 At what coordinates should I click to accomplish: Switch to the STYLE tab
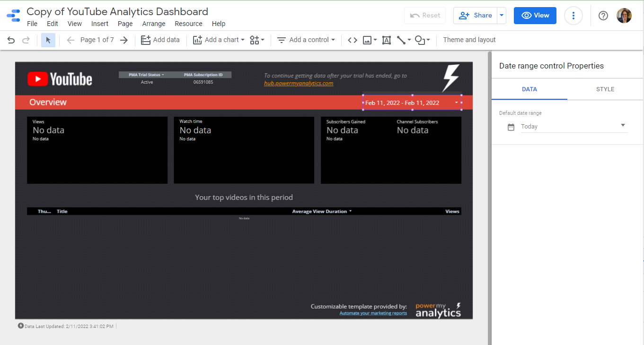[x=605, y=89]
